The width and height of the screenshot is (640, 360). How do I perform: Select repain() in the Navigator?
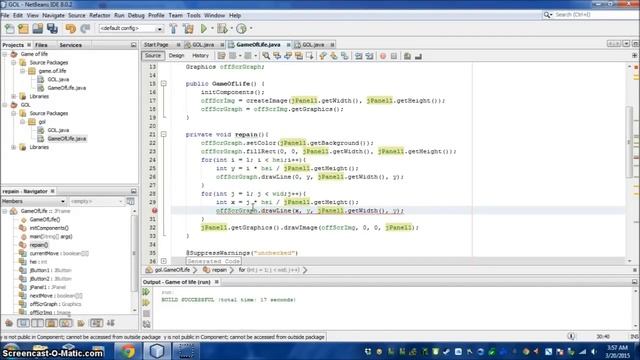coord(39,245)
